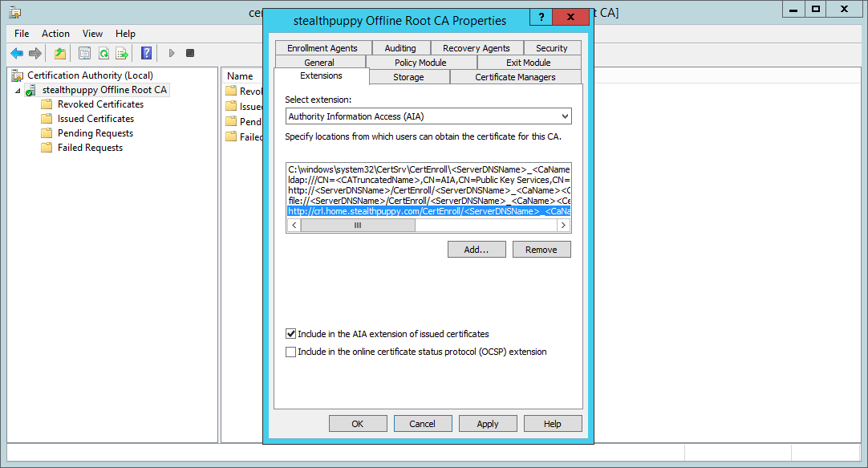
Task: Click the right arrow of location list scrollbar
Action: pyautogui.click(x=563, y=226)
